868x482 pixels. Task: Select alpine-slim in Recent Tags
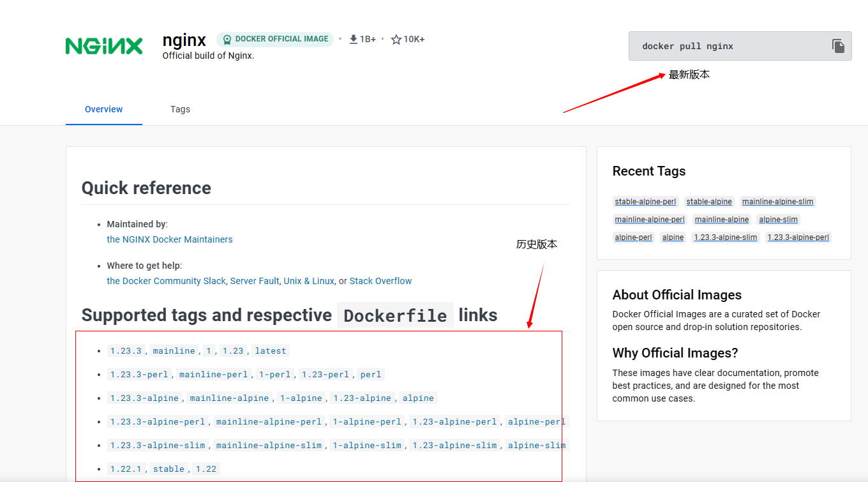click(778, 220)
